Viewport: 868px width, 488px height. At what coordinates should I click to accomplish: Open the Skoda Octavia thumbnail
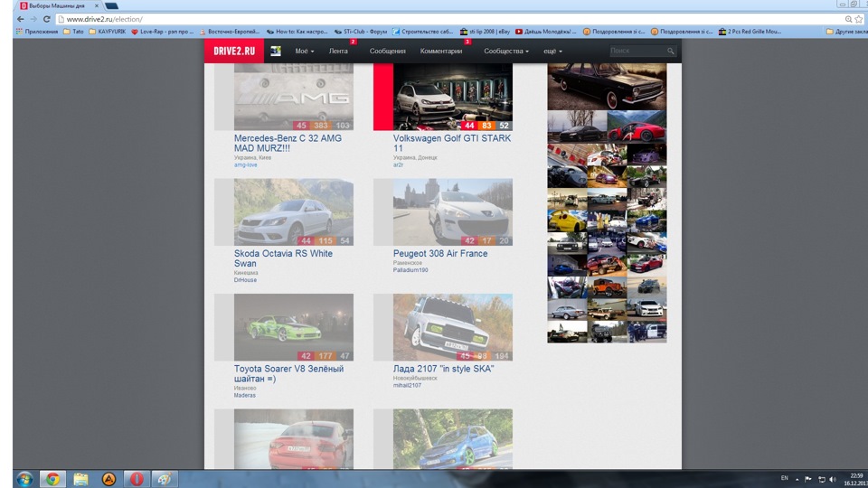[293, 211]
